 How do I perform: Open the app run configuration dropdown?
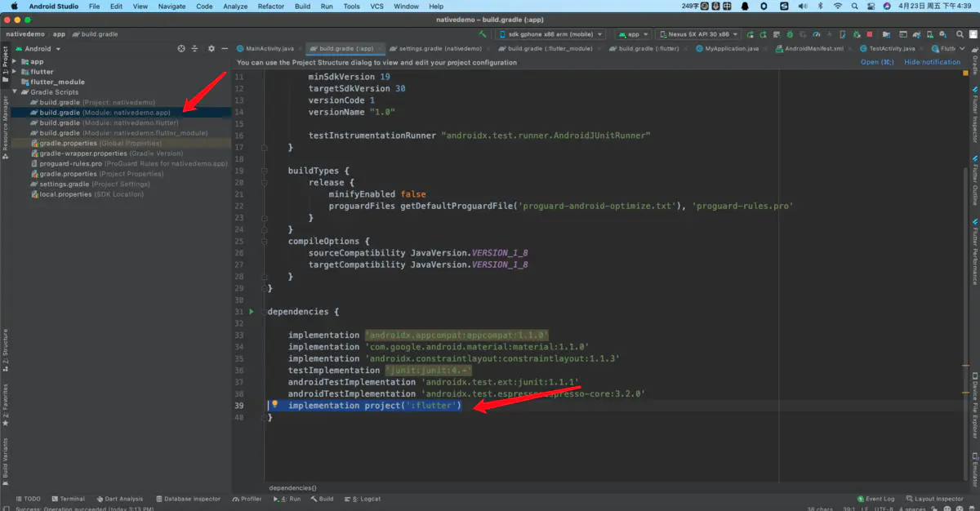pyautogui.click(x=632, y=34)
